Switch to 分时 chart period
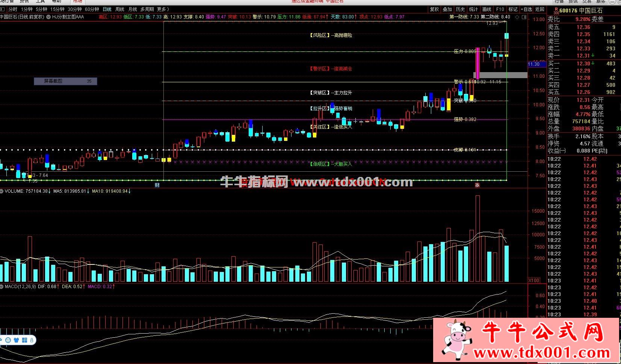621x364 pixels. pos(12,9)
